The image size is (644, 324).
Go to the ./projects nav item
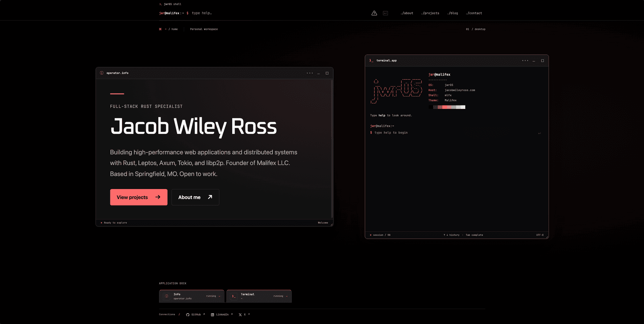click(430, 13)
